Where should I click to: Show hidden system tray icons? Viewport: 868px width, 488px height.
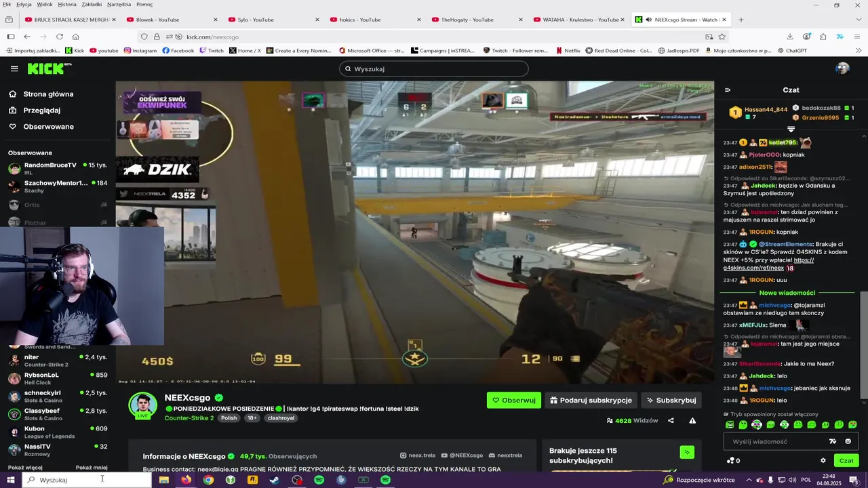point(748,480)
